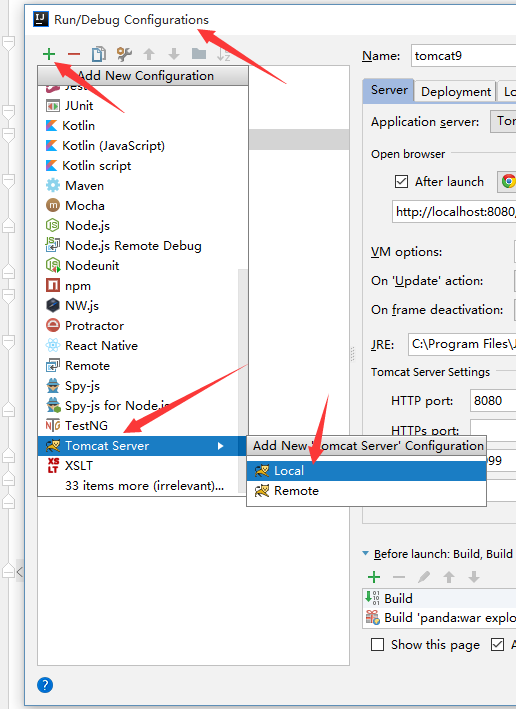Open the Application server dropdown
Viewport: 516px width, 709px height.
point(503,121)
